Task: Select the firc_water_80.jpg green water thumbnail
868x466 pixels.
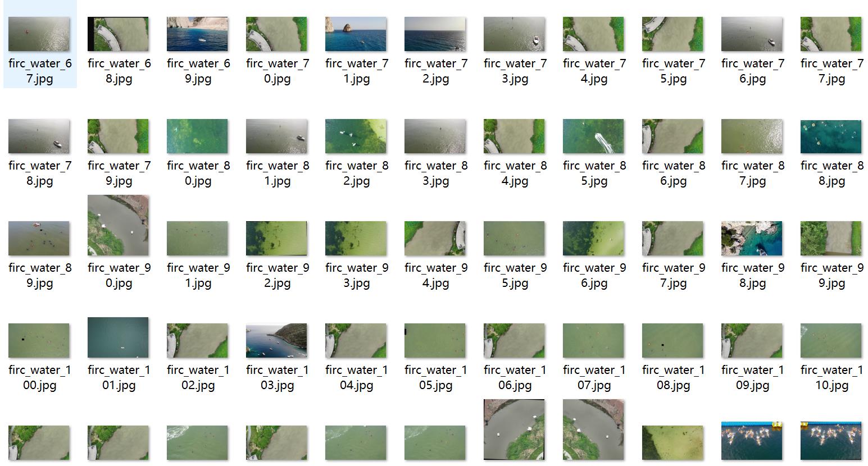Action: (x=197, y=136)
